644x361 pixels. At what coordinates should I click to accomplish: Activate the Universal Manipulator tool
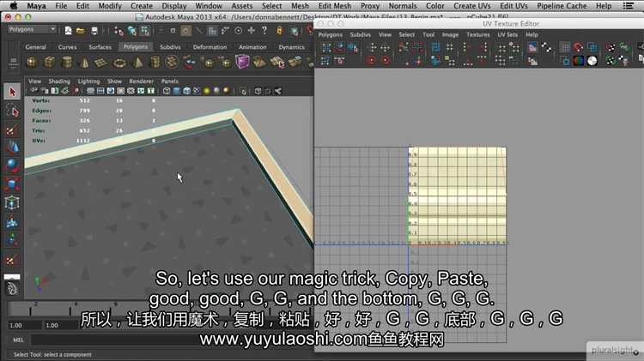12,202
